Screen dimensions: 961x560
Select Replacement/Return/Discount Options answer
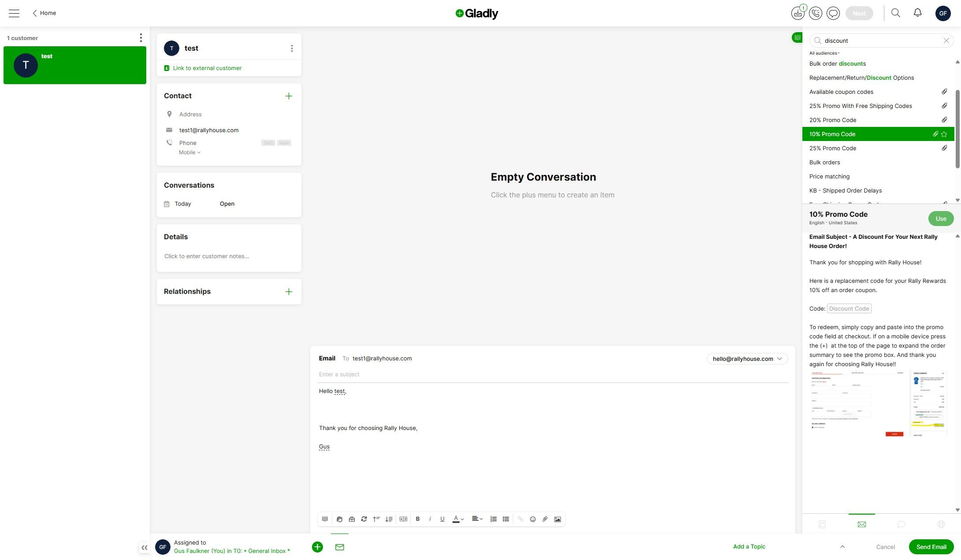click(878, 78)
